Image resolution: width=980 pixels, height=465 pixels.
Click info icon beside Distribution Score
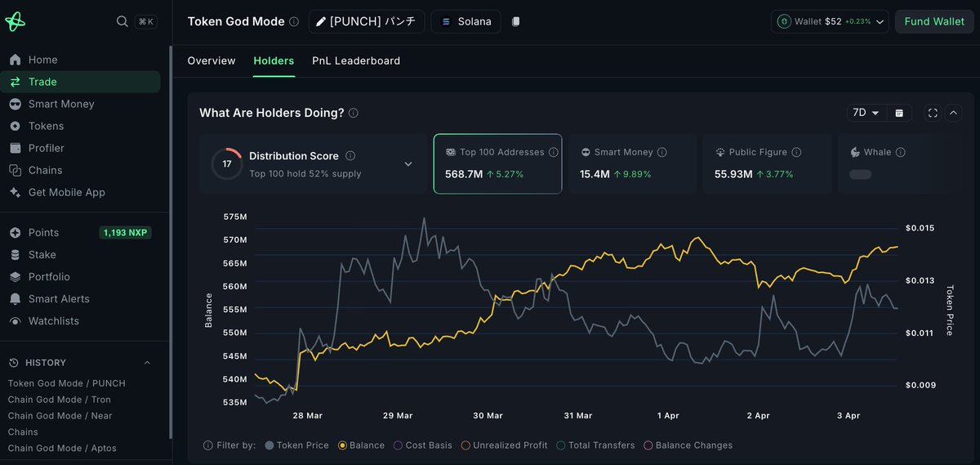tap(350, 156)
